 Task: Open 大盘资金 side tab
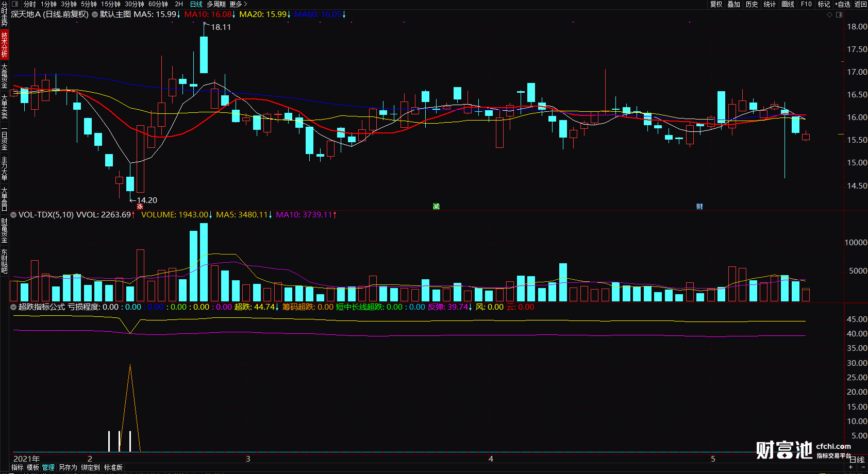point(4,76)
